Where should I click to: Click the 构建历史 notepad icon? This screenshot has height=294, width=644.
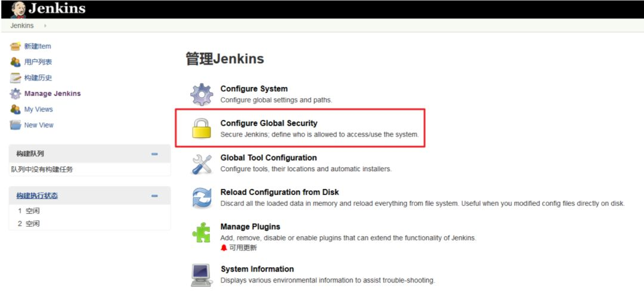click(15, 78)
